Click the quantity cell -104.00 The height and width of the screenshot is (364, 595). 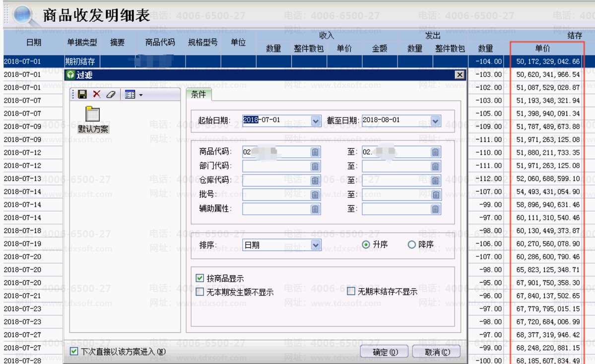point(486,61)
